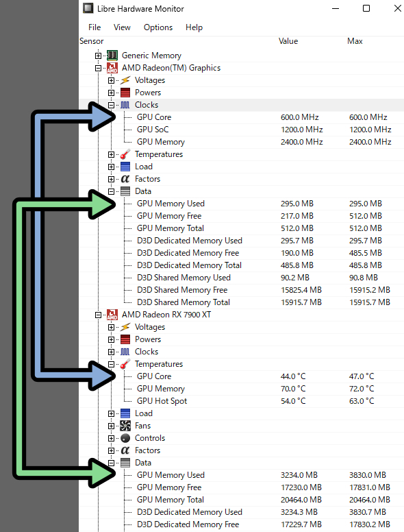Select the GPU Hot Spot temperature row
This screenshot has height=532, width=404.
coord(241,401)
